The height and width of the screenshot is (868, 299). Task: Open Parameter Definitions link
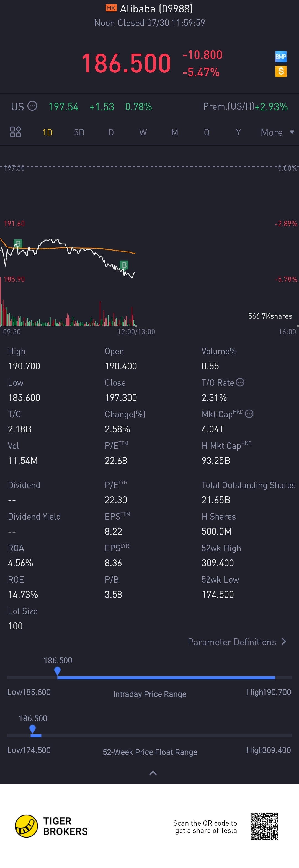[237, 642]
